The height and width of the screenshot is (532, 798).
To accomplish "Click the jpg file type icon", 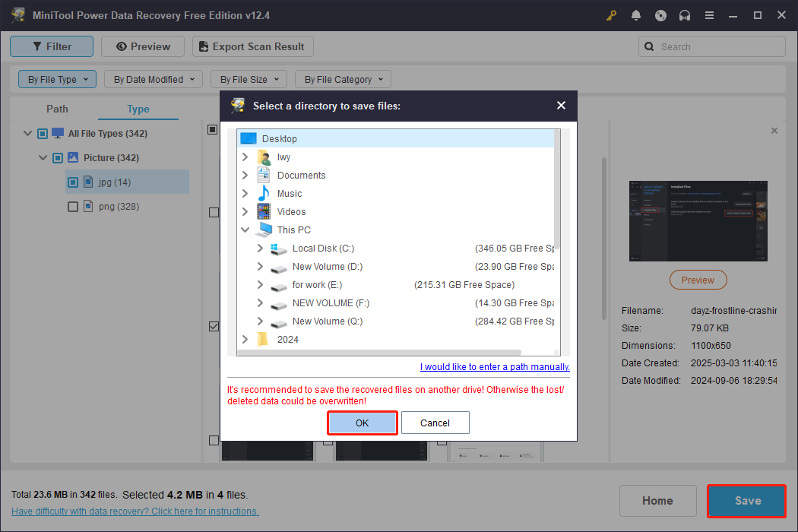I will tap(88, 182).
